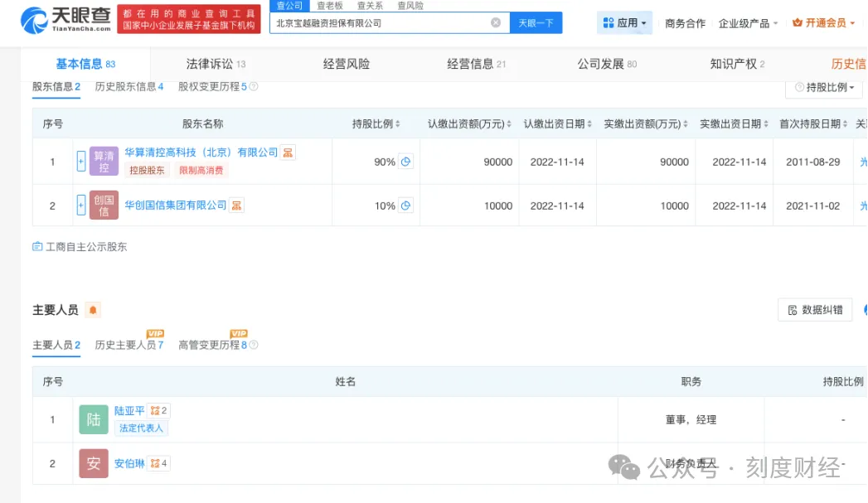Select the 股权变更历程 sub-tab
Image resolution: width=868 pixels, height=503 pixels.
tap(212, 86)
